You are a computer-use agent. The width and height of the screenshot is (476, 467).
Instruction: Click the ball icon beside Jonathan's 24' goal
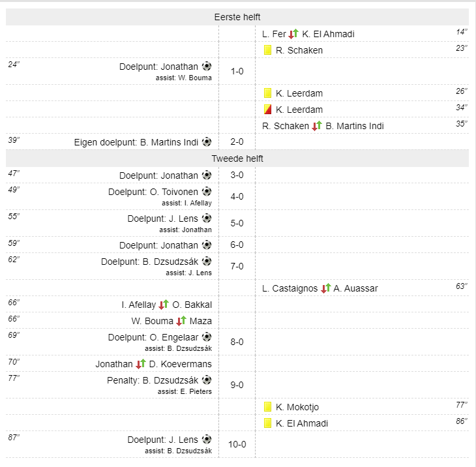click(x=207, y=66)
